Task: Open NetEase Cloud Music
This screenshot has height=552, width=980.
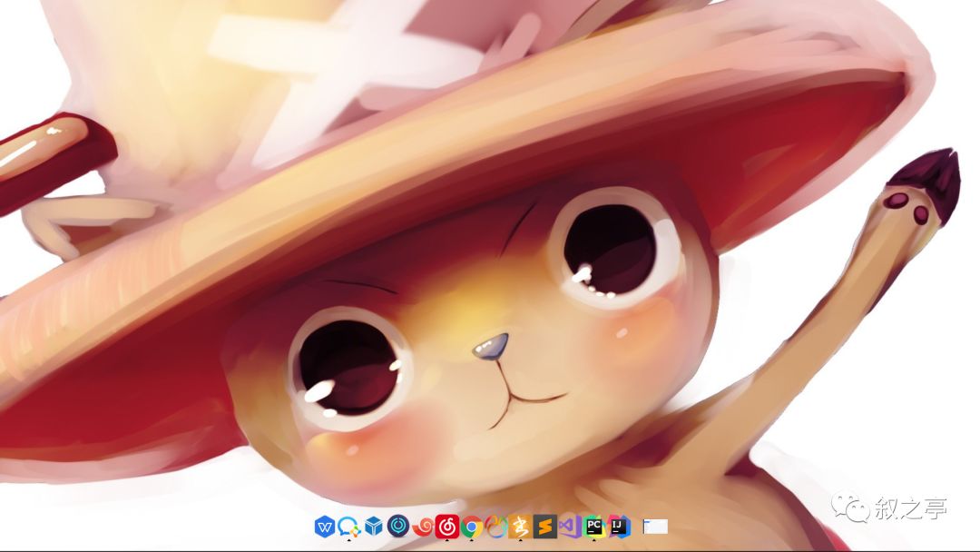Action: (446, 527)
